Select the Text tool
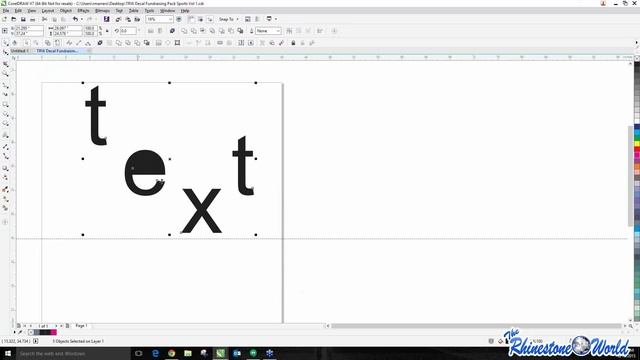Viewport: 640px width, 360px height. 5,136
